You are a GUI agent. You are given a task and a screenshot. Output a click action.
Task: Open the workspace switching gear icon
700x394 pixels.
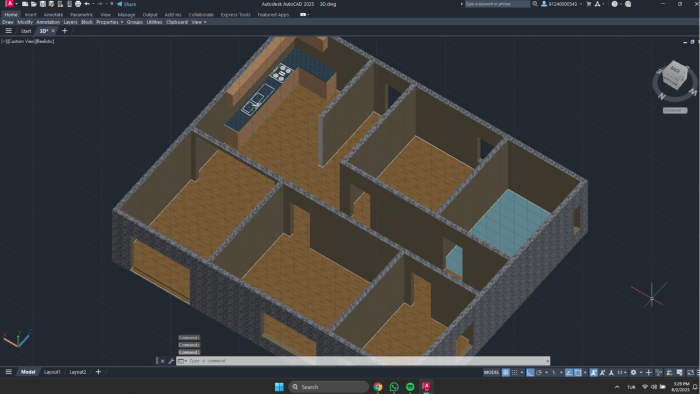(633, 372)
